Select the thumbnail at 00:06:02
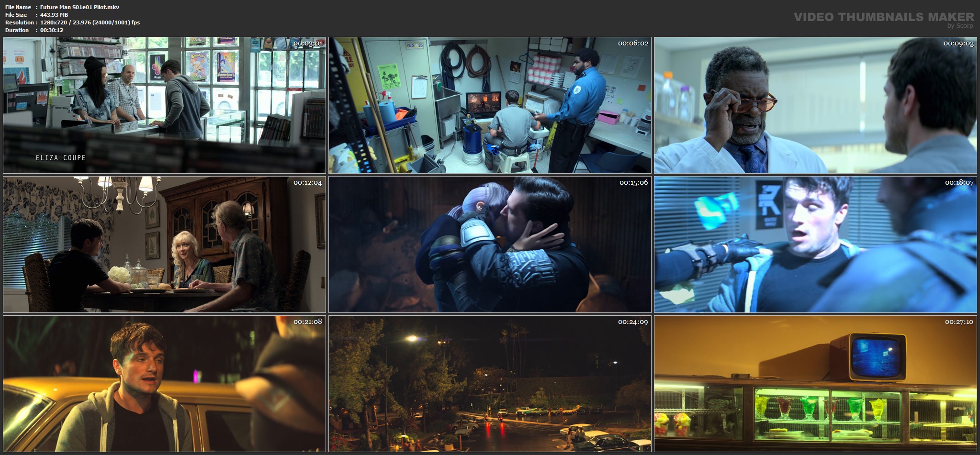This screenshot has height=455, width=980. (490, 105)
